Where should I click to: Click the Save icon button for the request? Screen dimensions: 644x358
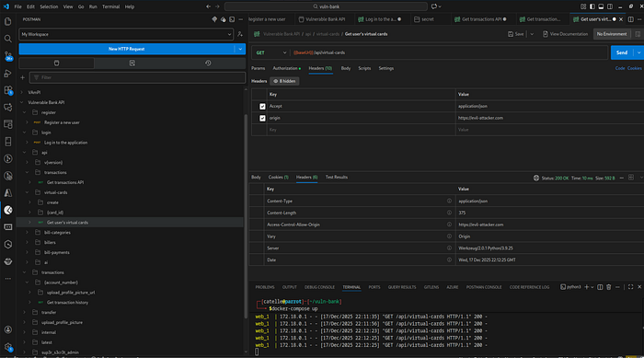[515, 34]
